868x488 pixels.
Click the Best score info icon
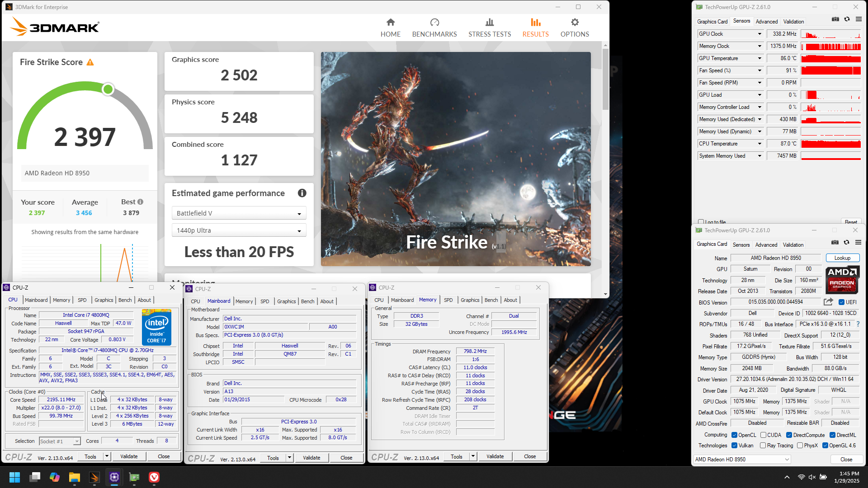tap(140, 202)
